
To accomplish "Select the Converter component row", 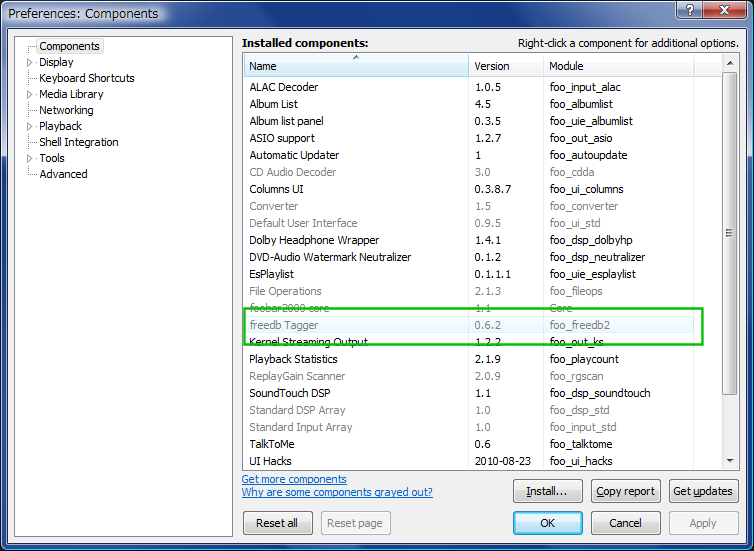I will pyautogui.click(x=469, y=206).
